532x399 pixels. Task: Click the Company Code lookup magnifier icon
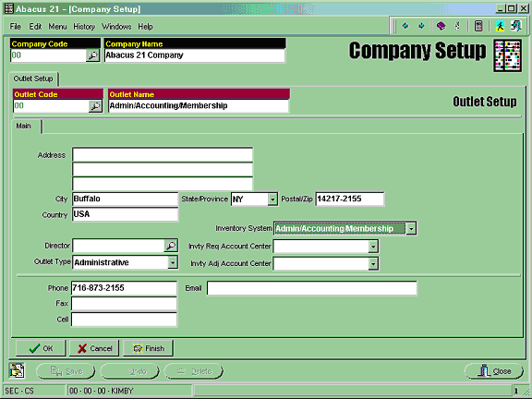click(x=92, y=55)
